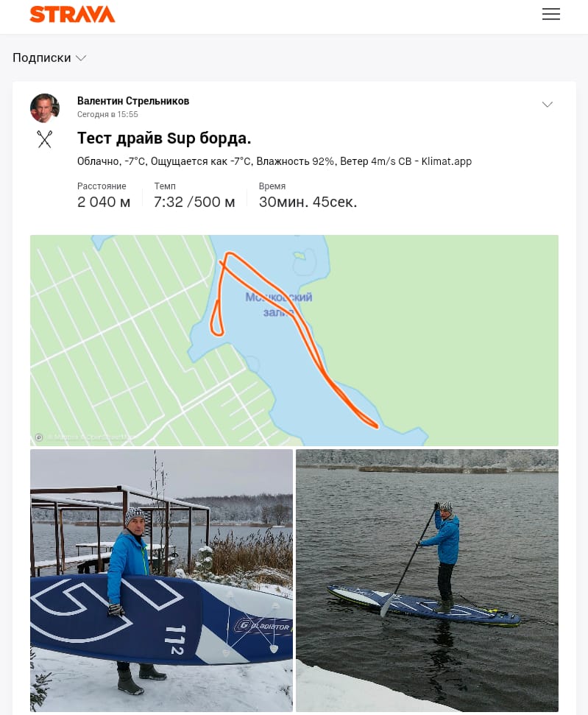Open Валентин Стрельников's avatar photo

pos(45,108)
